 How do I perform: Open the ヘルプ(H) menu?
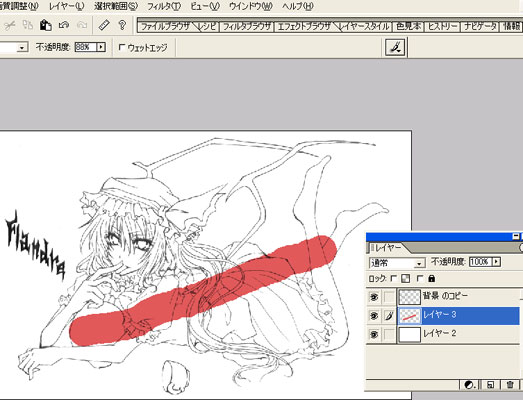coord(298,6)
